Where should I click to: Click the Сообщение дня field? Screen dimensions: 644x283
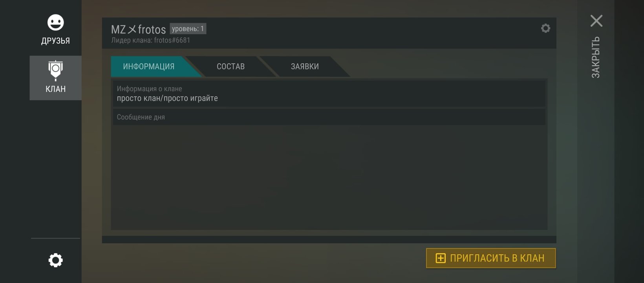(329, 117)
